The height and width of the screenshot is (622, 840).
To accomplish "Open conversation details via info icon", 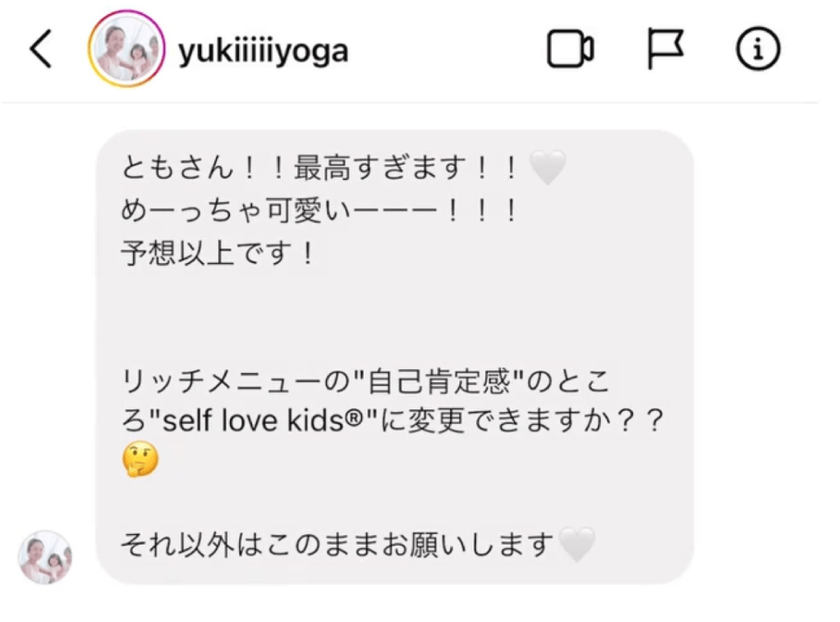I will [x=758, y=48].
